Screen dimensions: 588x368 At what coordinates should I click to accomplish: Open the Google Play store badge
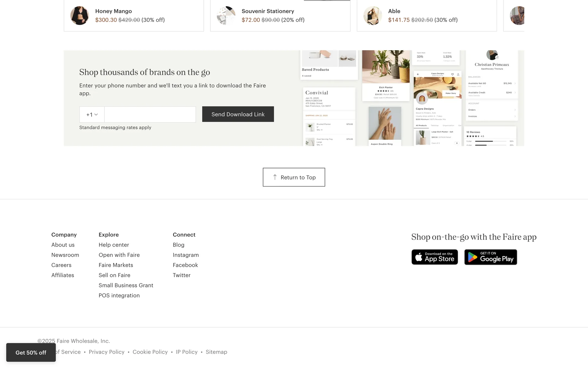tap(491, 257)
